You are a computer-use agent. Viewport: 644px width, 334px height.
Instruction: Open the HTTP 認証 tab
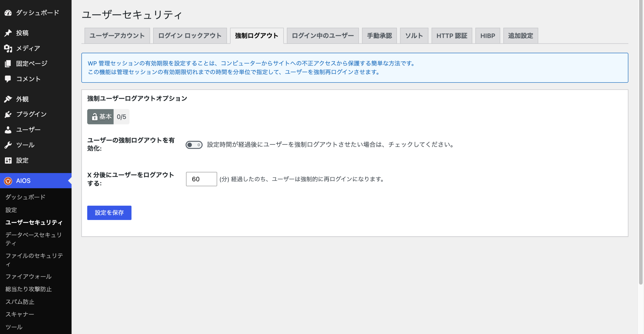coord(452,36)
